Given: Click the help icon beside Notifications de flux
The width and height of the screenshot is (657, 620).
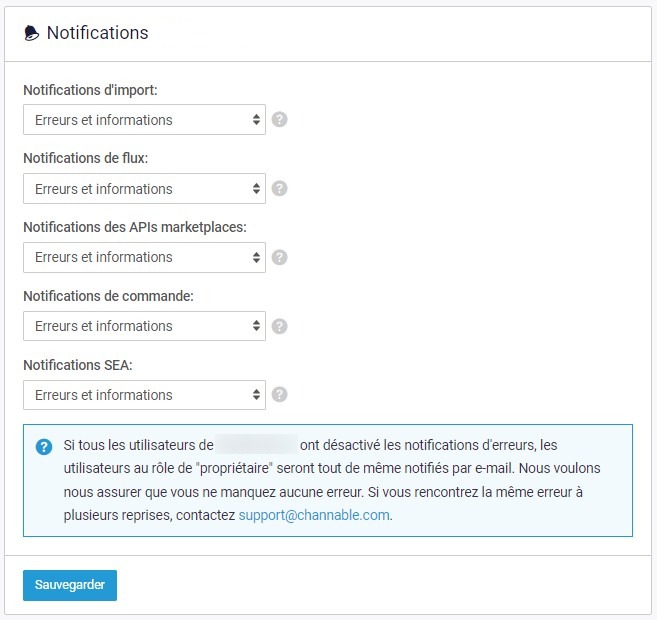Looking at the screenshot, I should coord(279,189).
